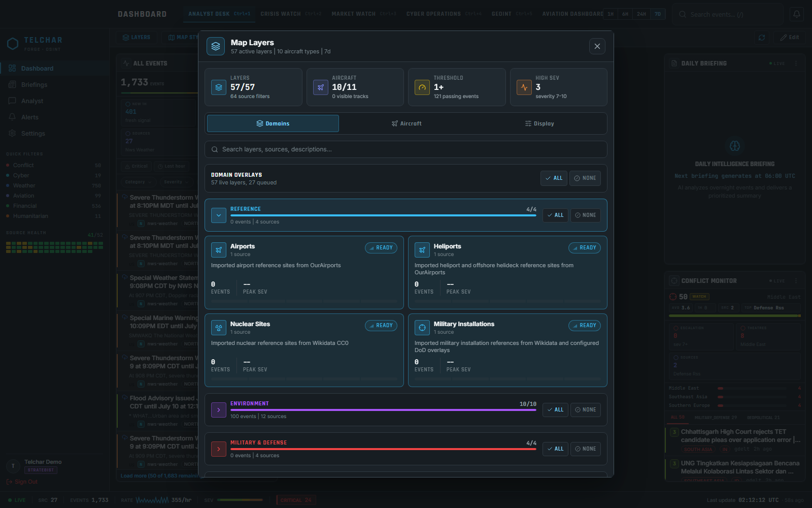Focus the layers search field
Screen dimensions: 812x508
tap(406, 149)
